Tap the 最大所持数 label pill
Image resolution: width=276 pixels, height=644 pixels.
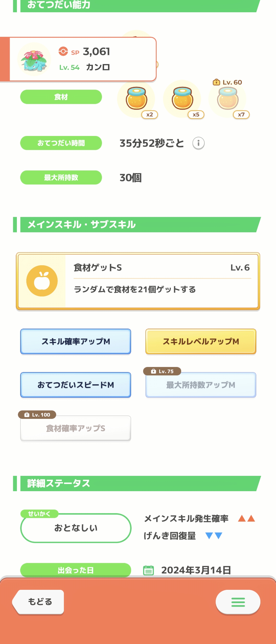click(61, 177)
